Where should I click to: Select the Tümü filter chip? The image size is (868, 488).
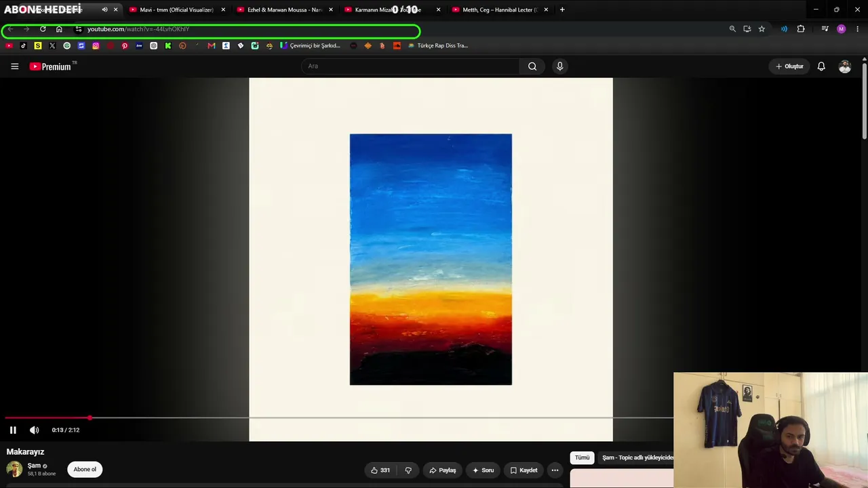pos(582,457)
